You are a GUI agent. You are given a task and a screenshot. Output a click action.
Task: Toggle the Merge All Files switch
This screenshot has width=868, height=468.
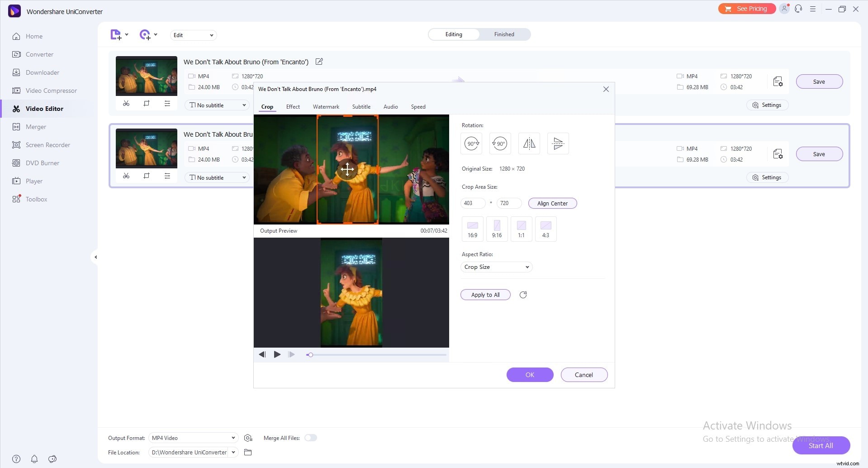(x=311, y=438)
